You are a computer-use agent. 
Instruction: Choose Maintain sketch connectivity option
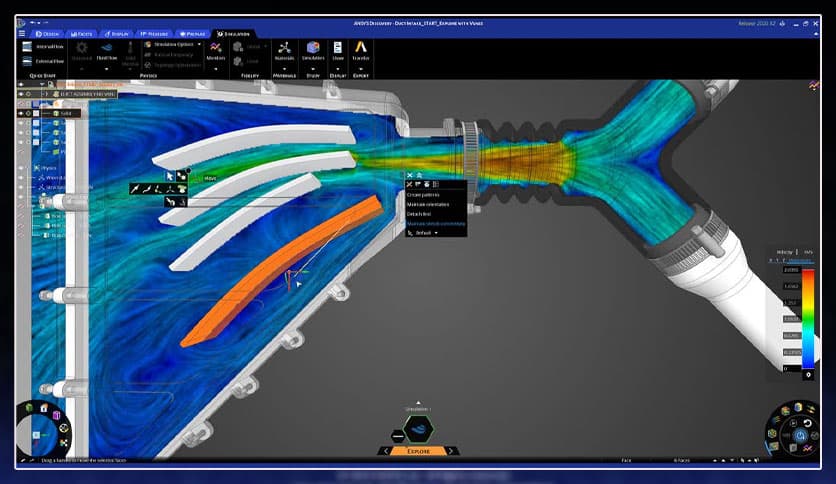[x=436, y=223]
